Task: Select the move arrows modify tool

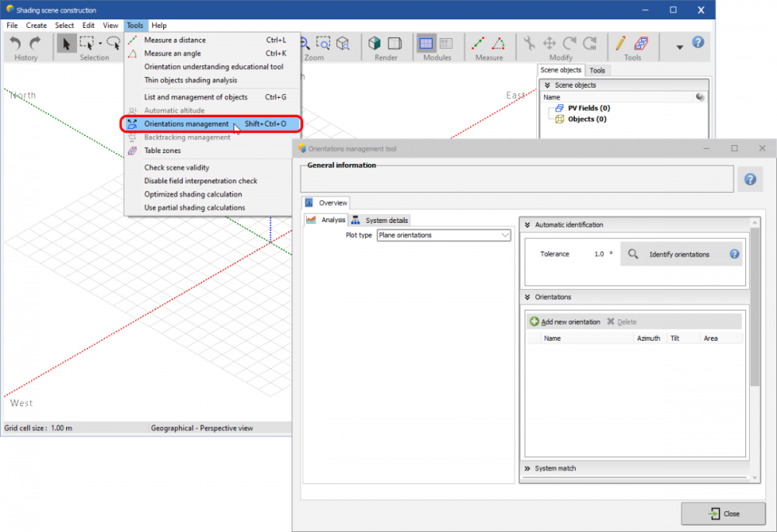Action: tap(549, 43)
